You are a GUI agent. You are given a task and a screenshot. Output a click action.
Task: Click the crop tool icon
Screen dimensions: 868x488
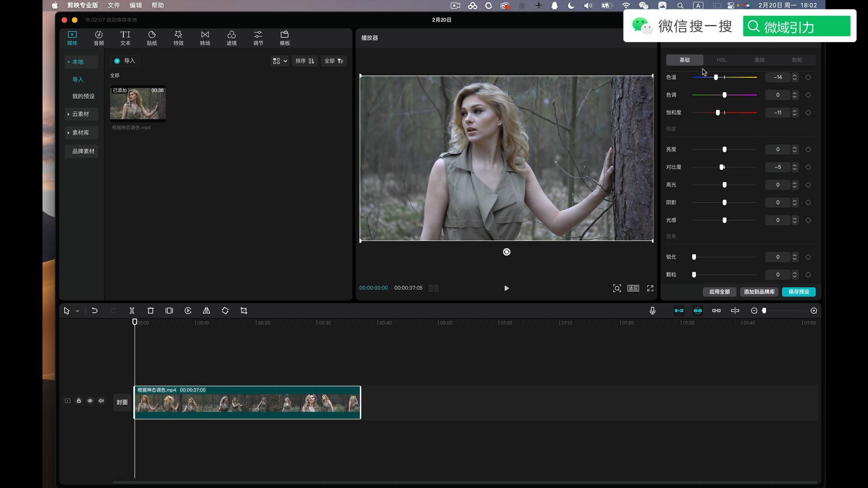pyautogui.click(x=244, y=311)
